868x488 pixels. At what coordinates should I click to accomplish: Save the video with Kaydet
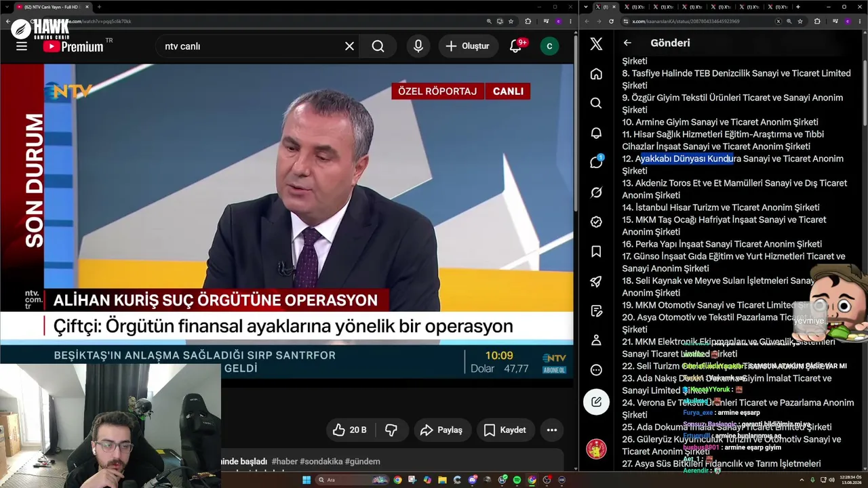tap(505, 430)
